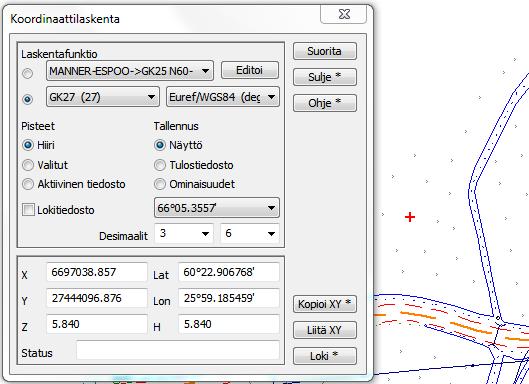Enable the Lokitiedosto checkbox
Image resolution: width=529 pixels, height=384 pixels.
28,210
